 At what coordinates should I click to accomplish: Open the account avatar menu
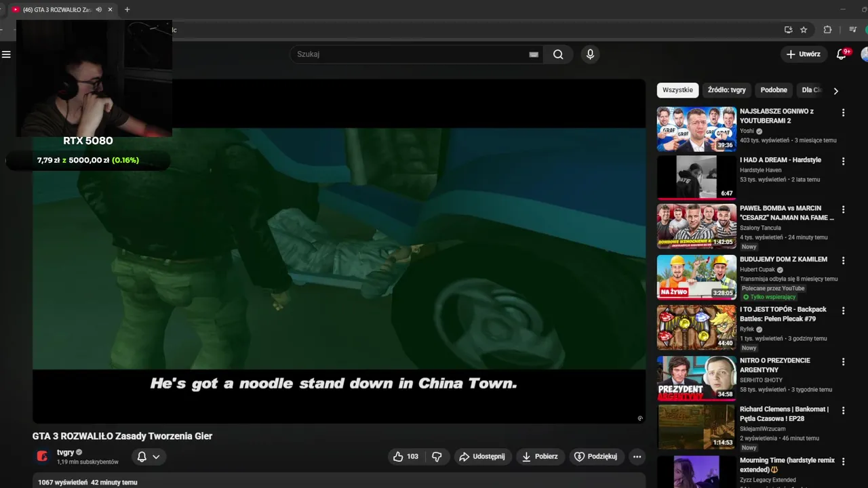point(865,54)
